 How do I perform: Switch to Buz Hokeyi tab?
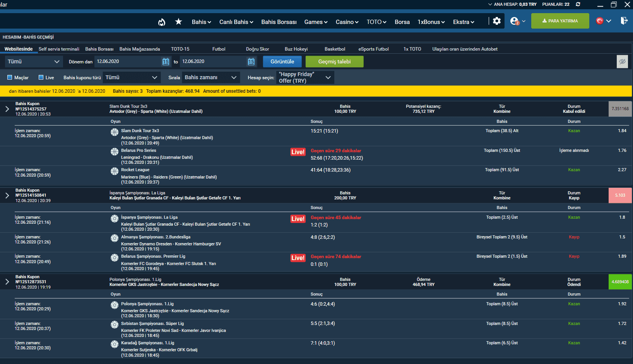[x=296, y=49]
